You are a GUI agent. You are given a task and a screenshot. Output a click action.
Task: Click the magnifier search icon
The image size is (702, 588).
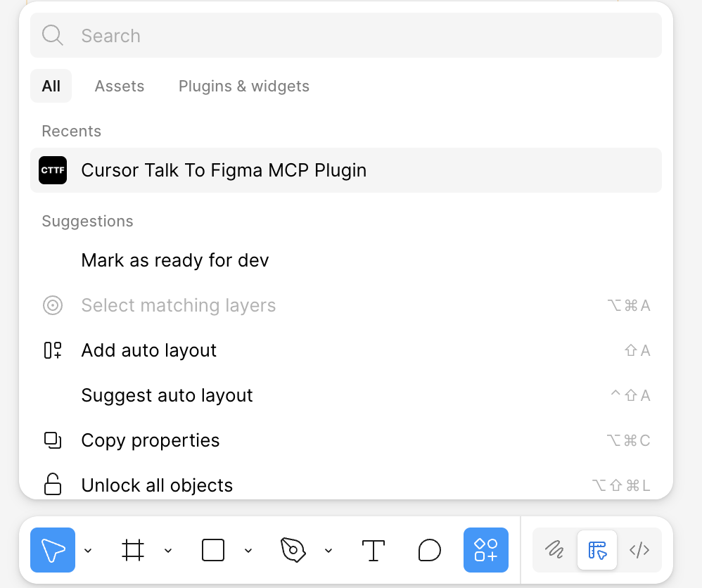pyautogui.click(x=52, y=35)
